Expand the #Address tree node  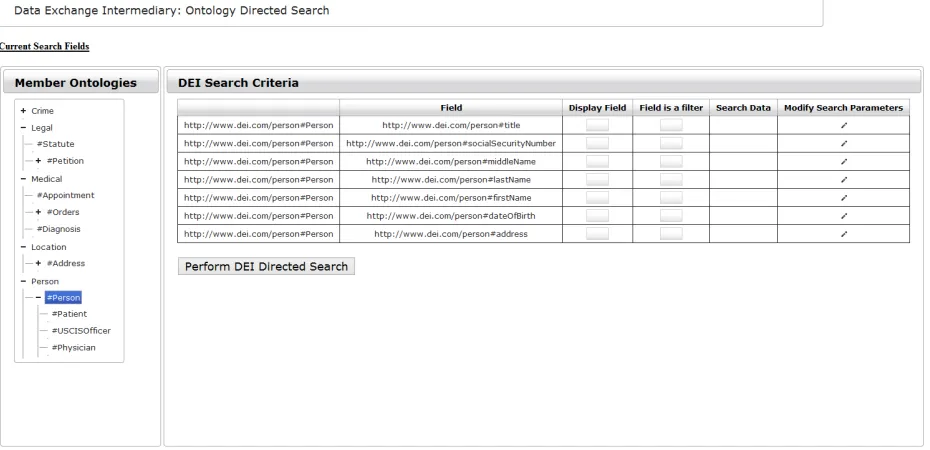point(39,263)
